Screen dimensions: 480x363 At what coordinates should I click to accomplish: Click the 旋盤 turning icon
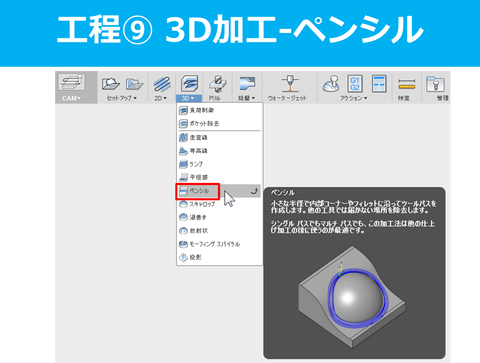click(x=247, y=84)
